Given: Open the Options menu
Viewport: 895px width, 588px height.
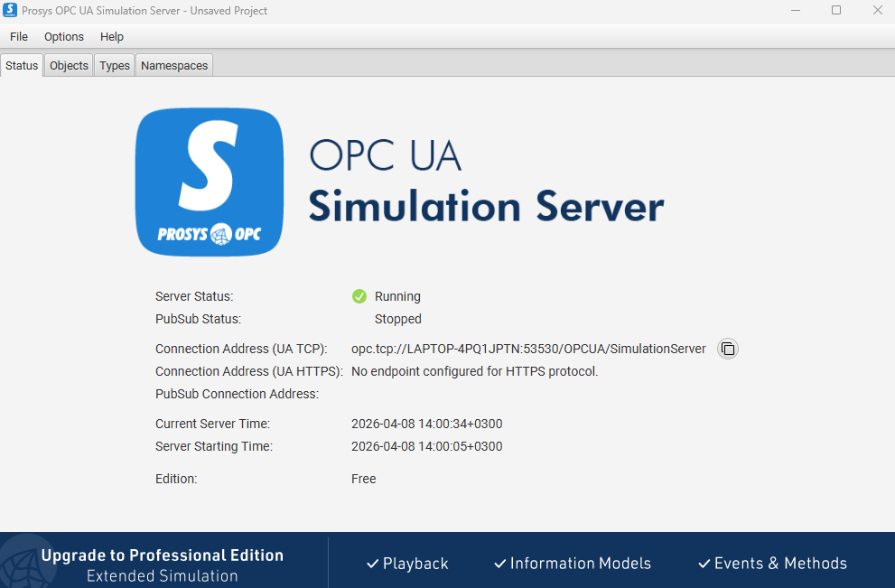Looking at the screenshot, I should (x=64, y=36).
